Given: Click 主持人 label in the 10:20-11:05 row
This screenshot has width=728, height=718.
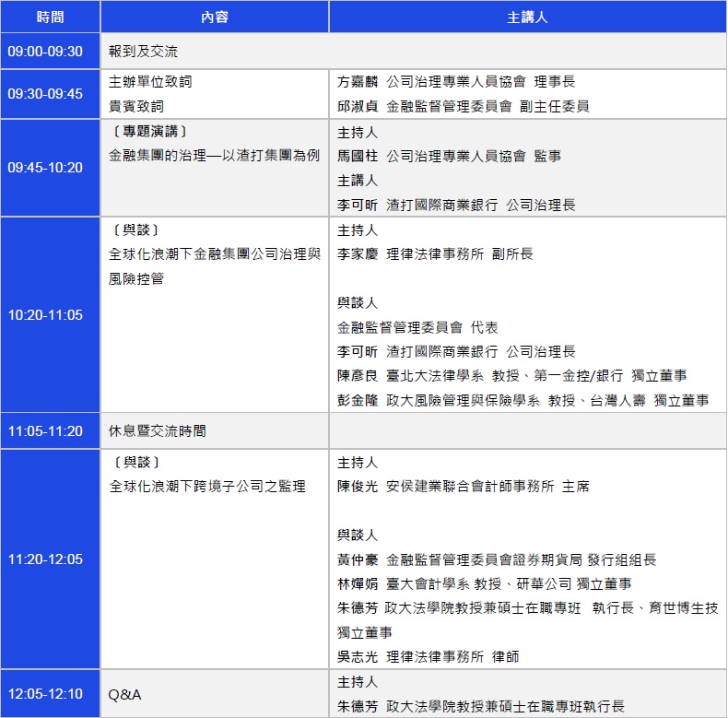Looking at the screenshot, I should (358, 230).
